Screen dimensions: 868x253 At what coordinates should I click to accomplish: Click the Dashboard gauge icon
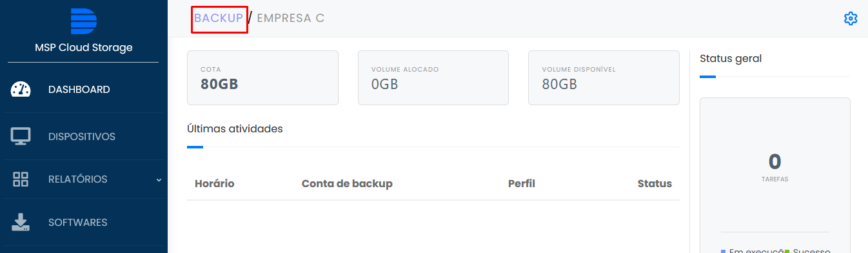pos(21,90)
